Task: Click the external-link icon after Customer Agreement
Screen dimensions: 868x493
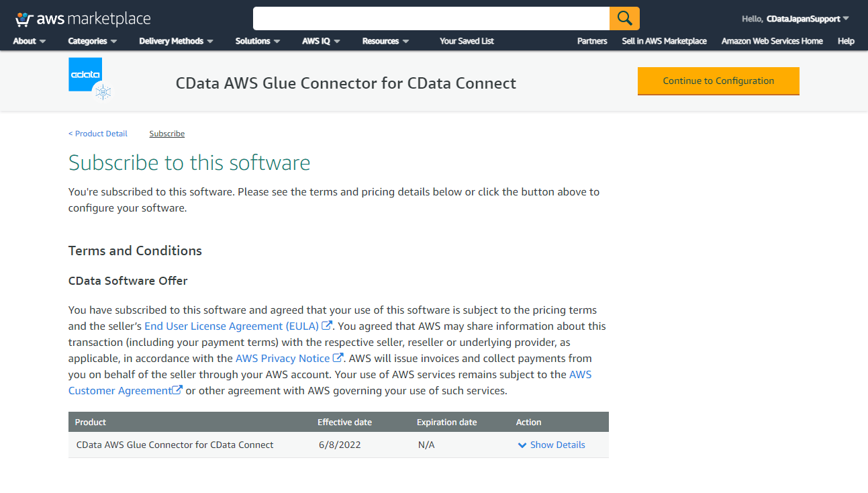Action: coord(177,390)
